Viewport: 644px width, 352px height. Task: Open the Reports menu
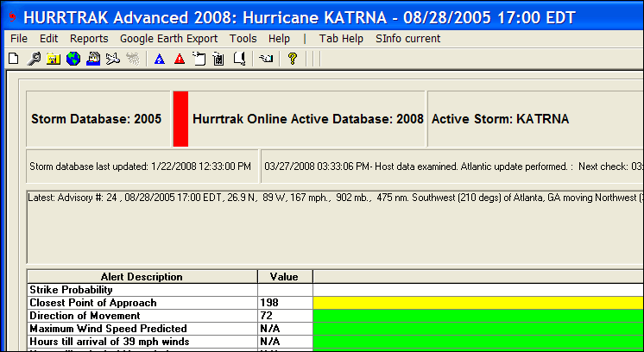coord(89,39)
